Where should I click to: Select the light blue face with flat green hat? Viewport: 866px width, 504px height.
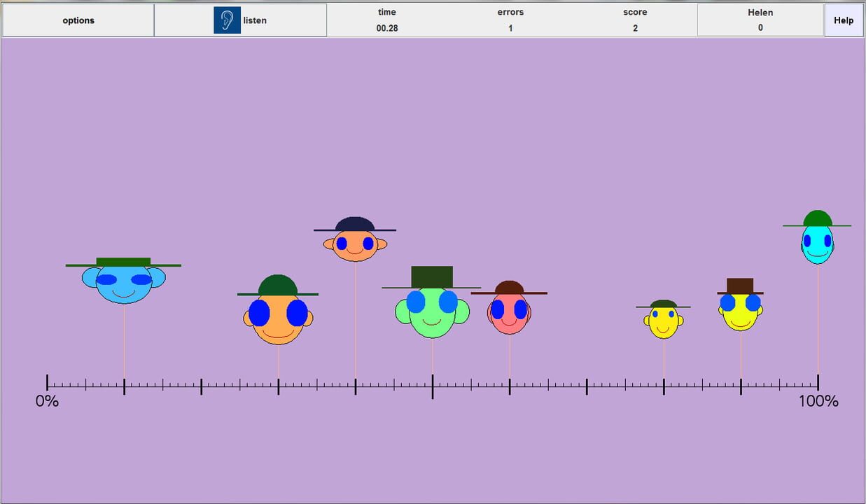click(124, 281)
